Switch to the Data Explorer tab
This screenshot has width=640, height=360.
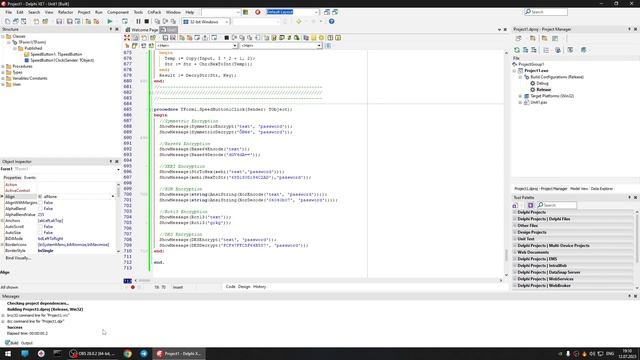602,189
